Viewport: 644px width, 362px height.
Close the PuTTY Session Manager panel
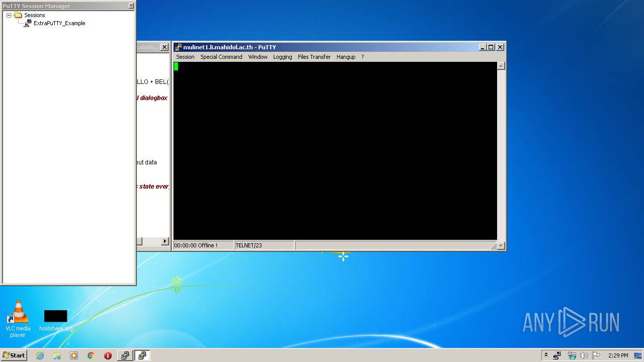(131, 6)
